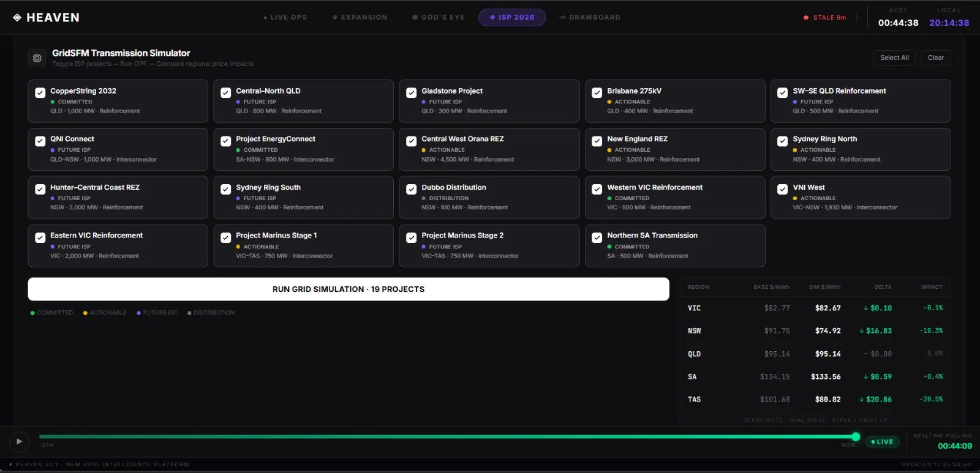Click VNI West 1,930 MW Interconnector details

click(845, 208)
